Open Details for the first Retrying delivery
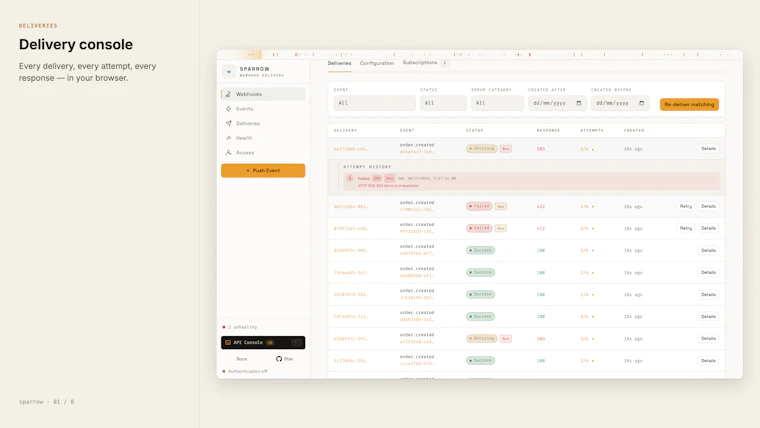Viewport: 760px width, 428px height. tap(708, 148)
